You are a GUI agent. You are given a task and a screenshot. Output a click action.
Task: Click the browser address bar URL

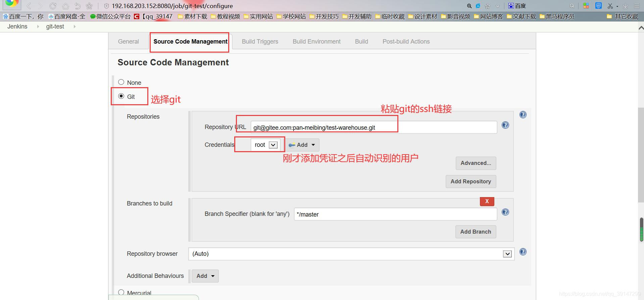pos(172,6)
